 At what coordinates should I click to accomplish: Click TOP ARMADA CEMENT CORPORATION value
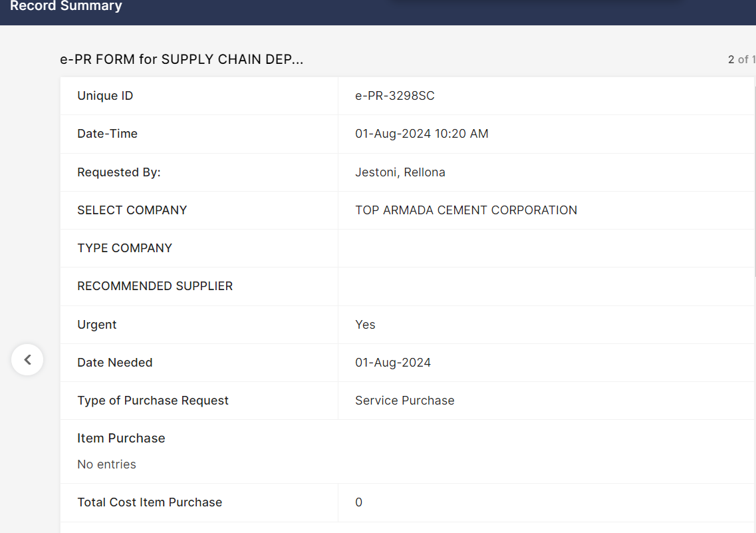[x=465, y=210]
